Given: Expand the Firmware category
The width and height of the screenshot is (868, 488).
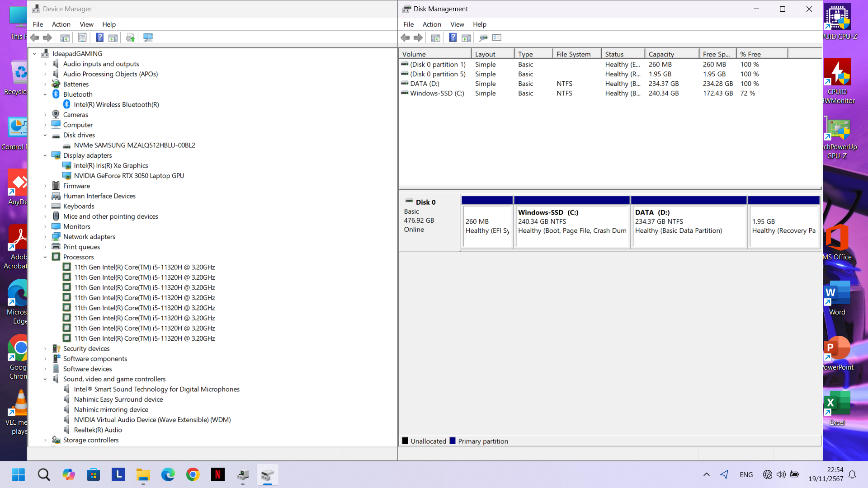Looking at the screenshot, I should pyautogui.click(x=45, y=186).
